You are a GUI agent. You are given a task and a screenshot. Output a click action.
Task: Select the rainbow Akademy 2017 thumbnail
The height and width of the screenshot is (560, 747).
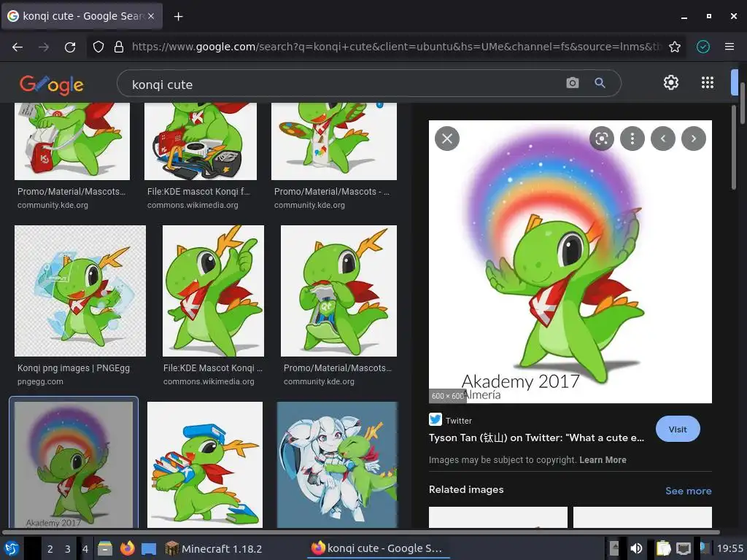coord(74,464)
